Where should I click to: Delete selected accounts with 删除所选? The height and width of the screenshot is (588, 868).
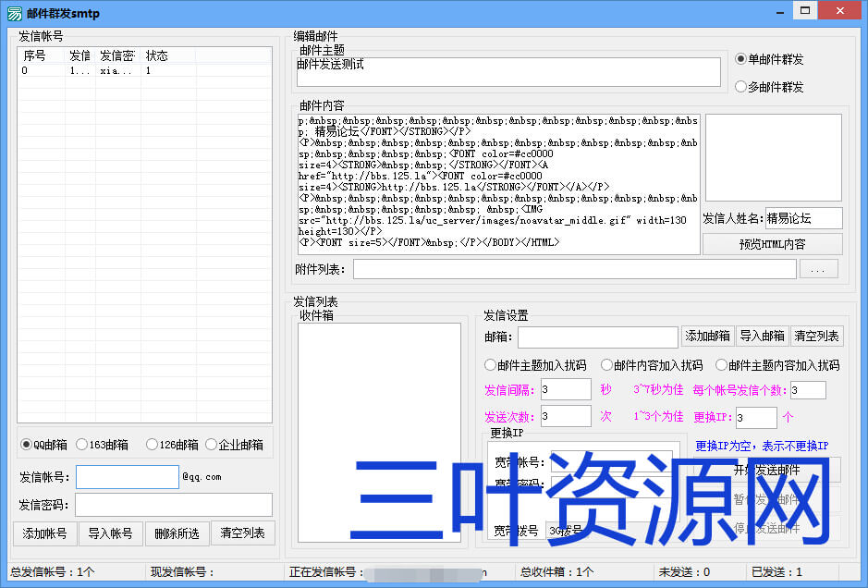(177, 533)
